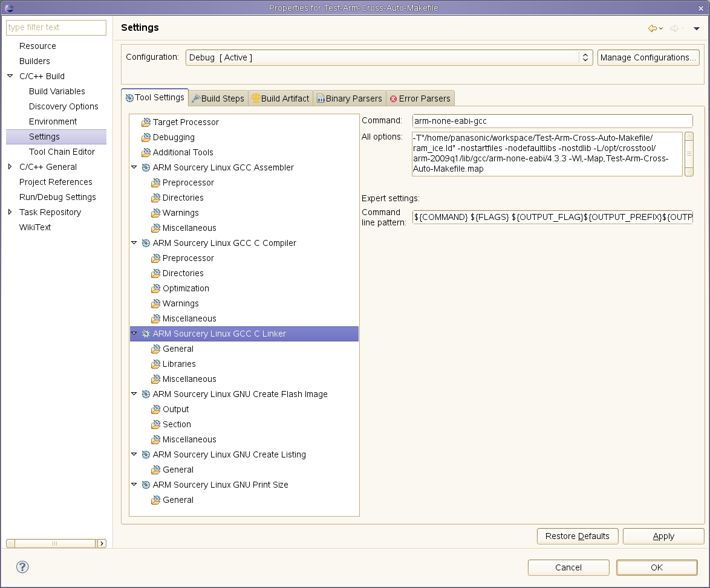Click the Libraries option icon

point(156,364)
